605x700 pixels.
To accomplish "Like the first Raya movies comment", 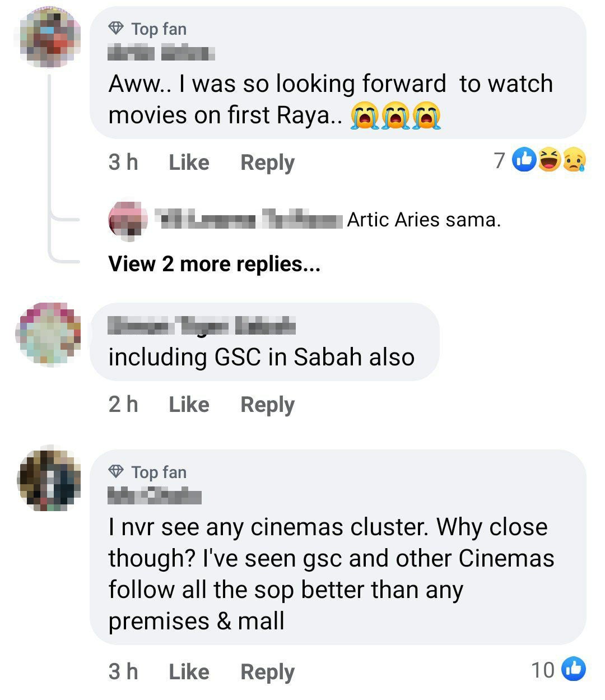I will (188, 162).
